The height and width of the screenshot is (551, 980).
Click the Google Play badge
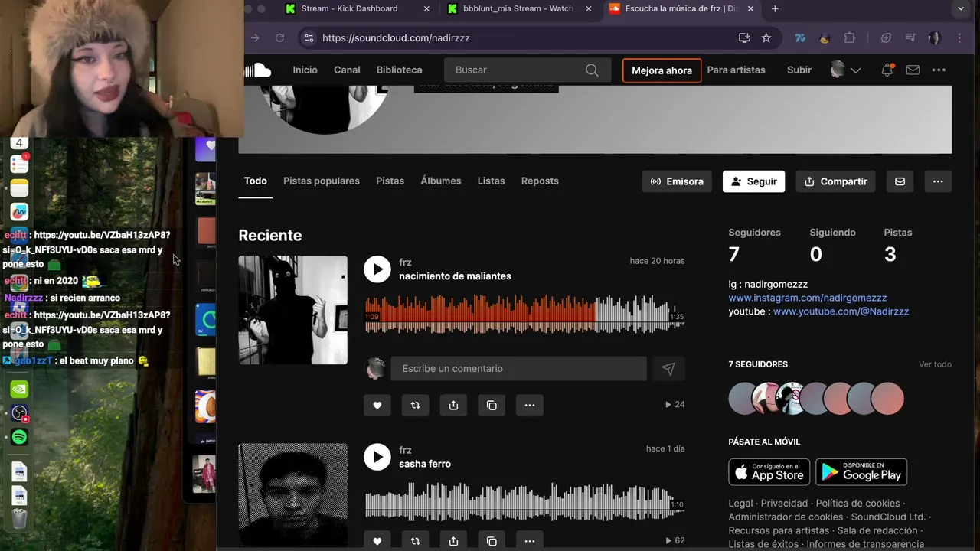(x=861, y=472)
